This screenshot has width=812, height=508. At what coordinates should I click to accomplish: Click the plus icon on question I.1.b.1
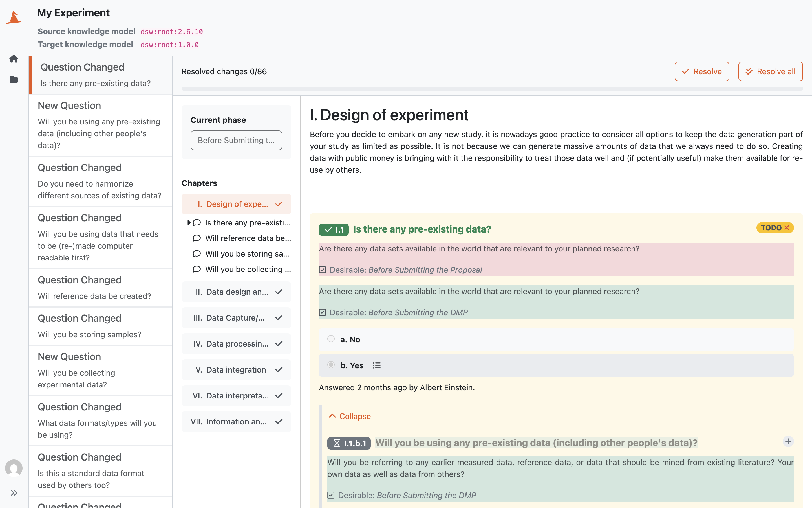(x=788, y=441)
